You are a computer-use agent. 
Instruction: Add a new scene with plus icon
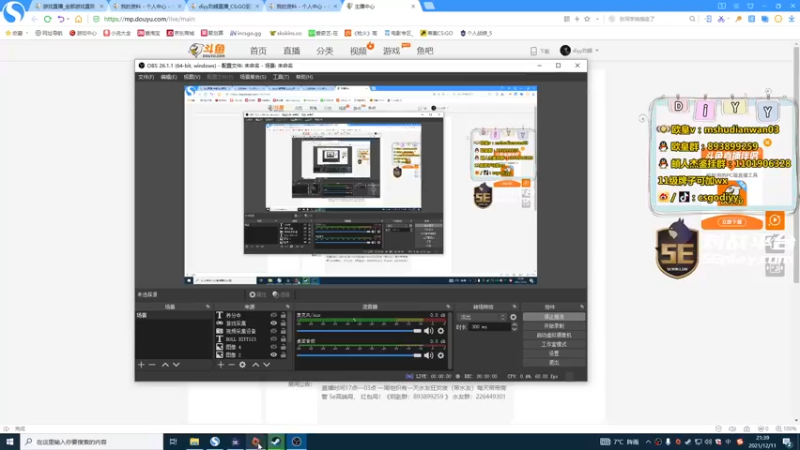(x=141, y=365)
